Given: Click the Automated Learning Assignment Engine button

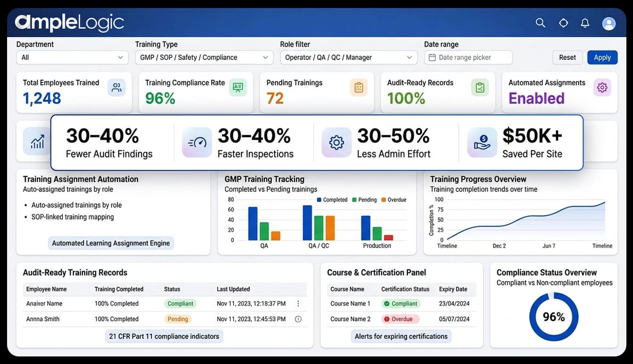Looking at the screenshot, I should 111,243.
